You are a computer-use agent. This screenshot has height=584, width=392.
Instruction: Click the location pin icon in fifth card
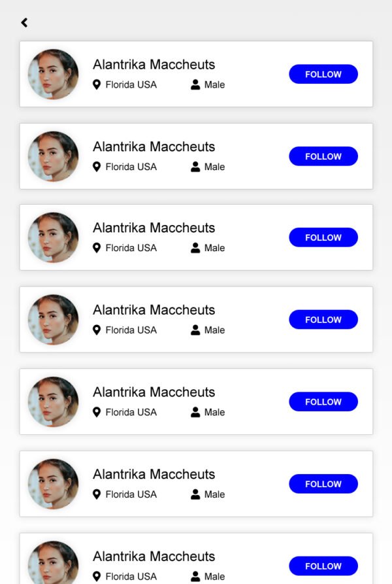97,412
